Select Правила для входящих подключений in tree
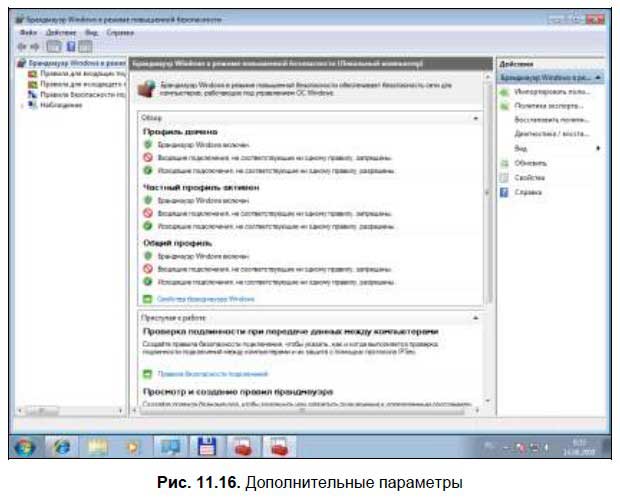620x498 pixels. pyautogui.click(x=82, y=74)
